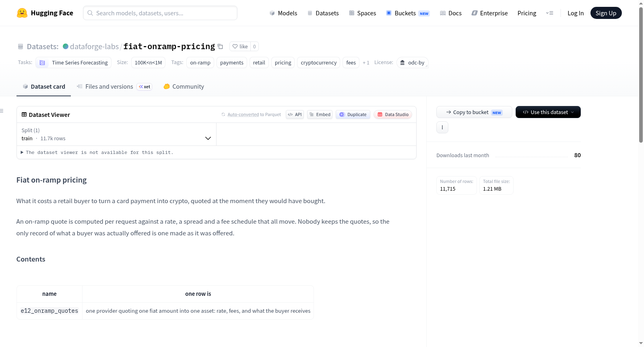Click the Sign Up button
Viewport: 644px width, 347px height.
(x=606, y=13)
